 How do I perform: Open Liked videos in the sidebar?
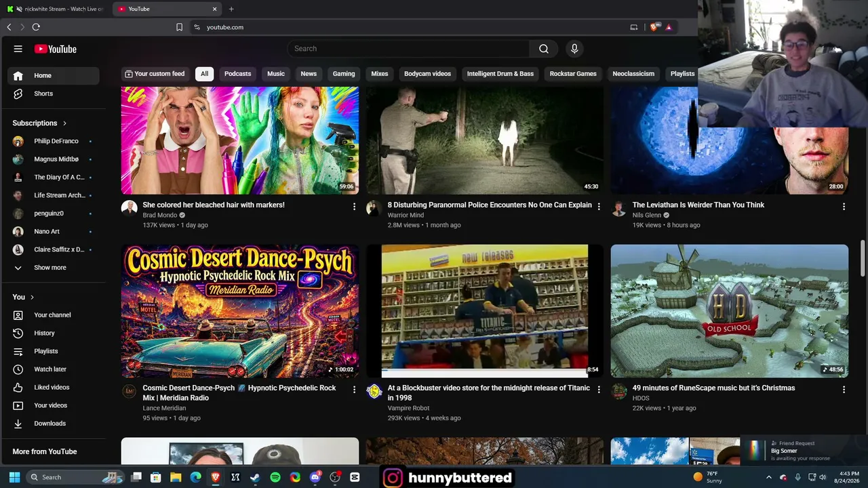coord(54,387)
